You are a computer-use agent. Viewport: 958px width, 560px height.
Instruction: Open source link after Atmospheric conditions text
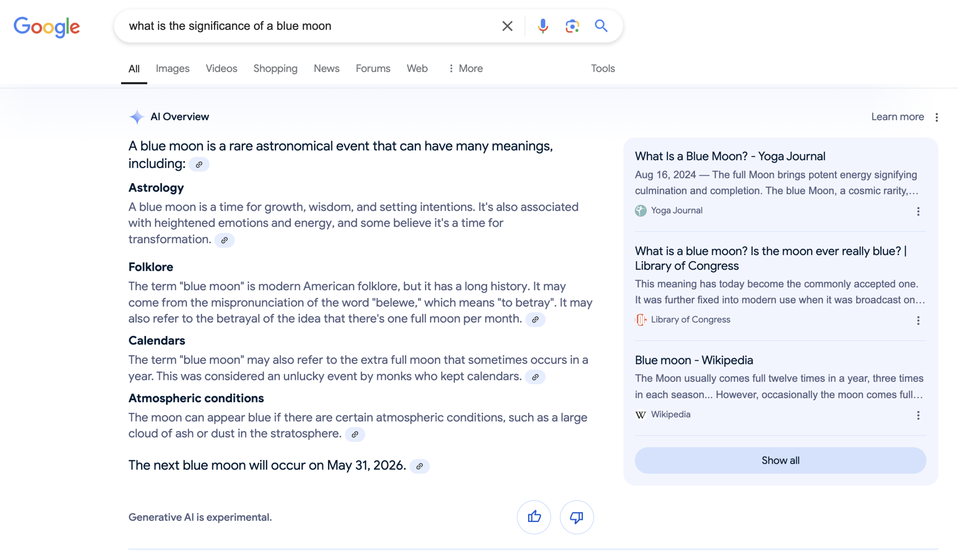pos(355,434)
